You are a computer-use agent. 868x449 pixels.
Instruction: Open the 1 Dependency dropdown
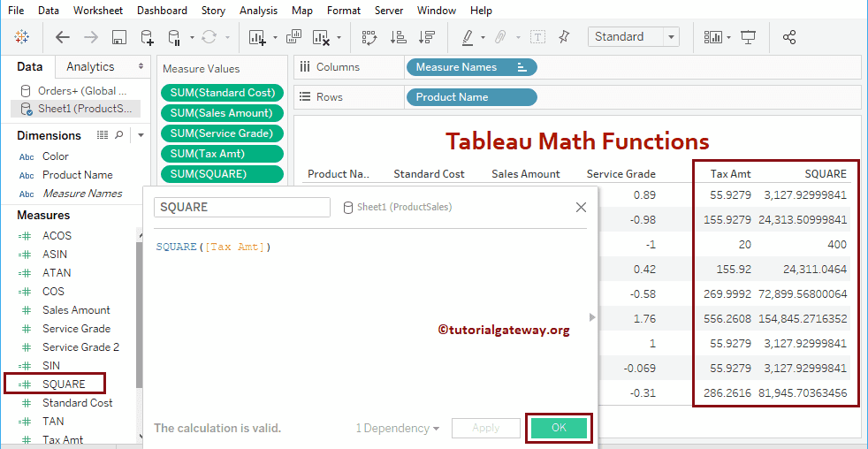pos(398,428)
